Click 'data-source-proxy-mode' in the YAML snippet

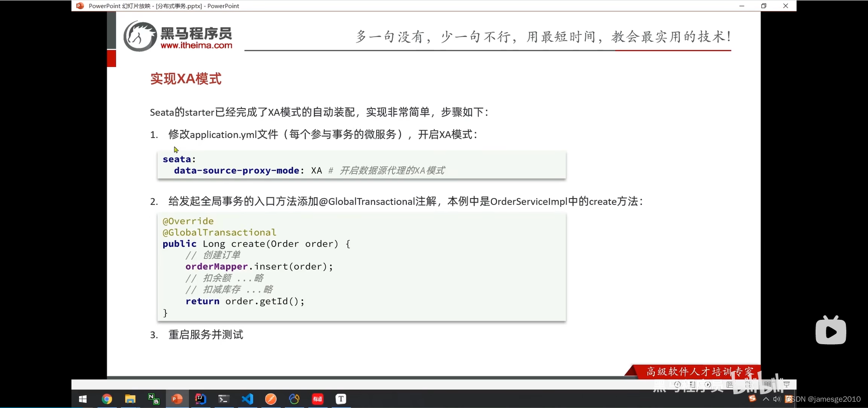[236, 171]
